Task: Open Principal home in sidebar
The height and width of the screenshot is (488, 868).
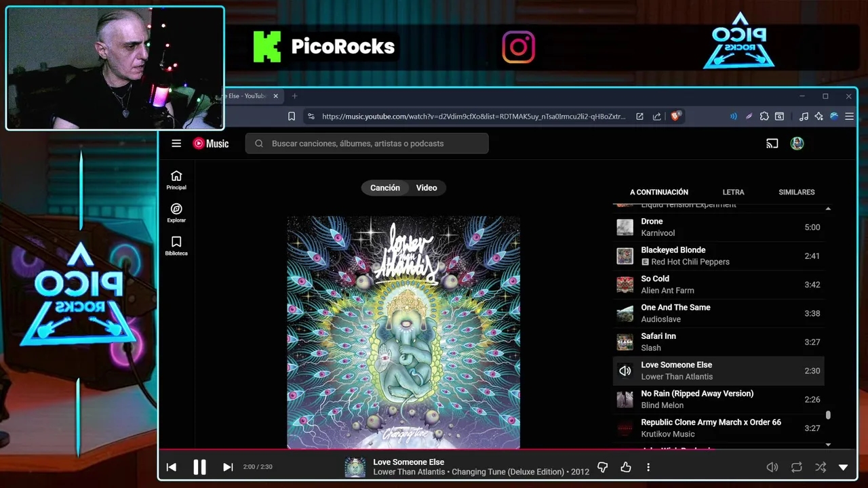Action: click(176, 180)
